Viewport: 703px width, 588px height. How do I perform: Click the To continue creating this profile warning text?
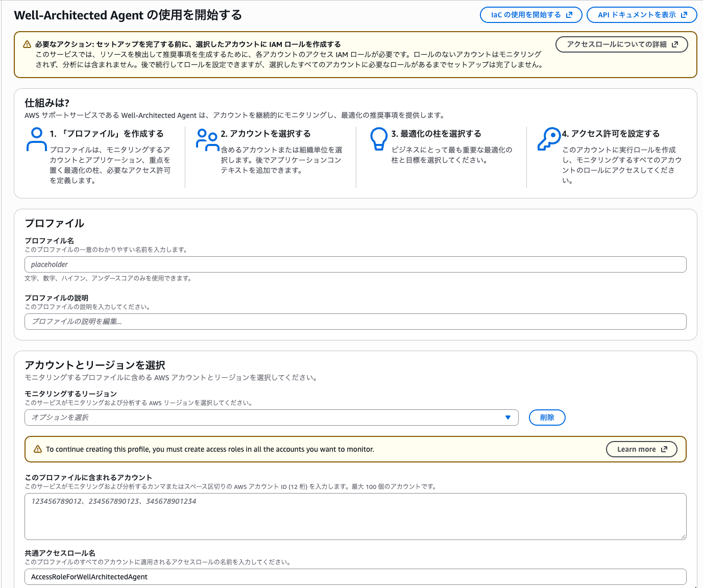[210, 449]
